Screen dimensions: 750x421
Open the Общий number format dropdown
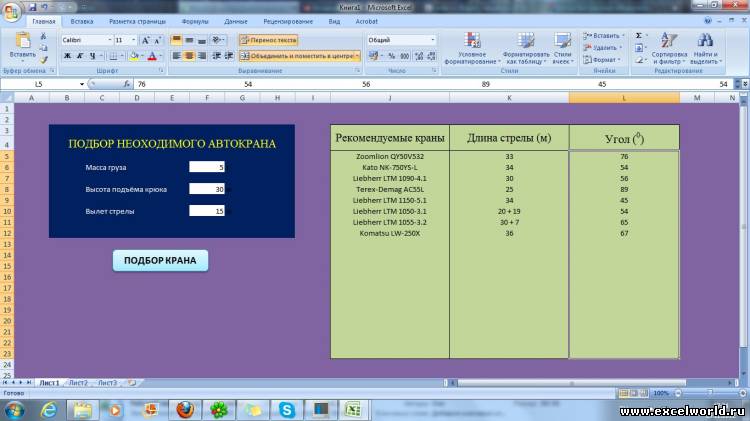click(x=433, y=40)
